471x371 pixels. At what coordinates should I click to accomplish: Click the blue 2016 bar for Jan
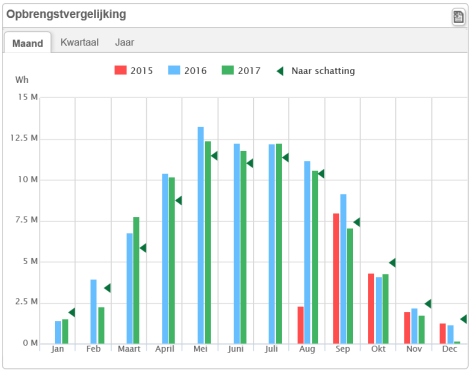tap(58, 332)
